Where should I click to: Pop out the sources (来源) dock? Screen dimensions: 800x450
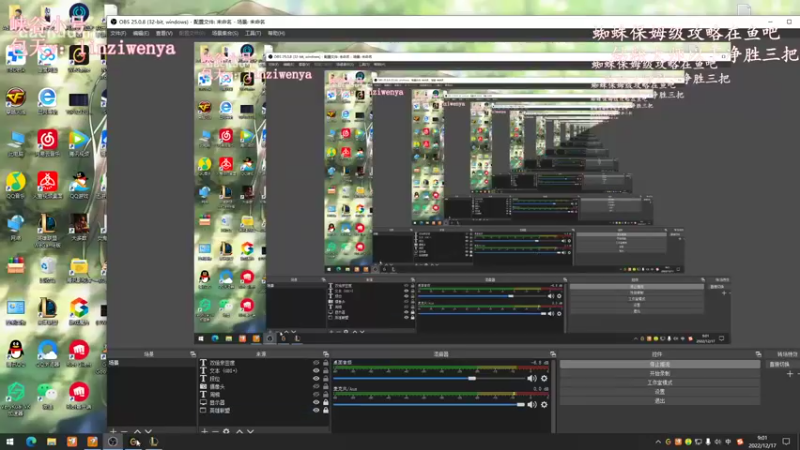pos(326,354)
